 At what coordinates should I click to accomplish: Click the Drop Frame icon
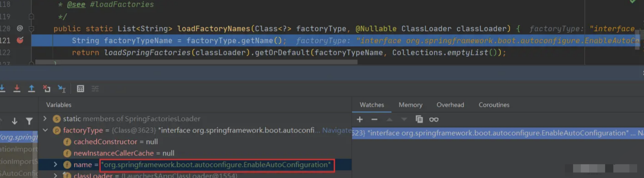[x=46, y=89]
